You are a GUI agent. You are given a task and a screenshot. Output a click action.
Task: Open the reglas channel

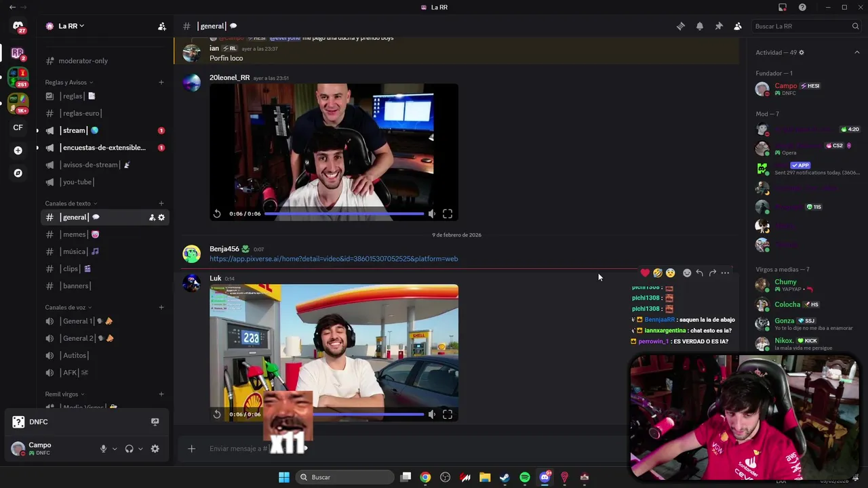[x=104, y=96]
